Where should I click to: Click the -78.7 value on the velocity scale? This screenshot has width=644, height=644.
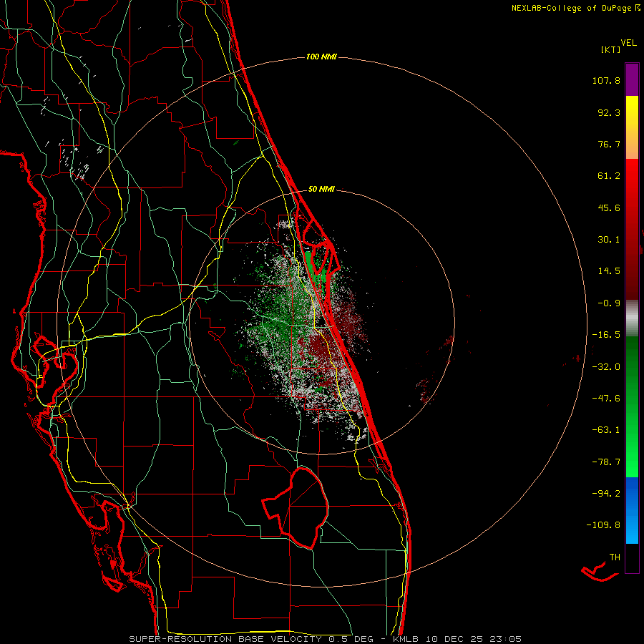pos(606,462)
